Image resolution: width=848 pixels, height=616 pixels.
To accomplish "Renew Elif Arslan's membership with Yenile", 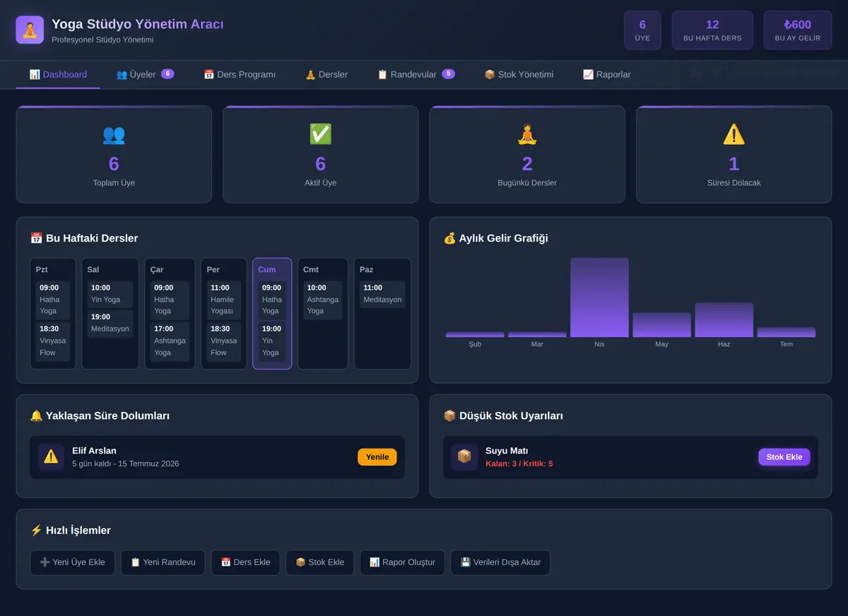I will (x=377, y=457).
